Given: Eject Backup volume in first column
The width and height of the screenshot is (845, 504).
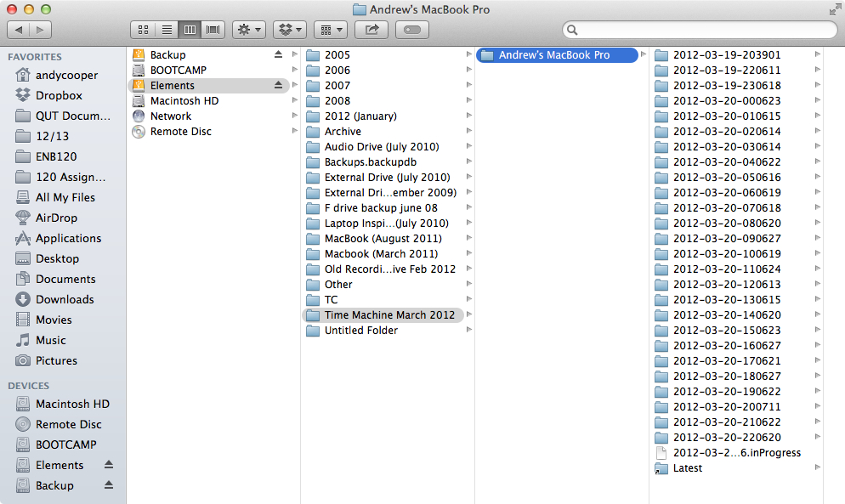Looking at the screenshot, I should (x=278, y=54).
